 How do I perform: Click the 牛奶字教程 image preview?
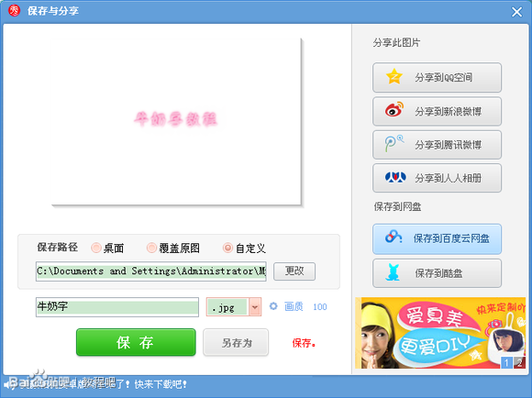click(176, 121)
